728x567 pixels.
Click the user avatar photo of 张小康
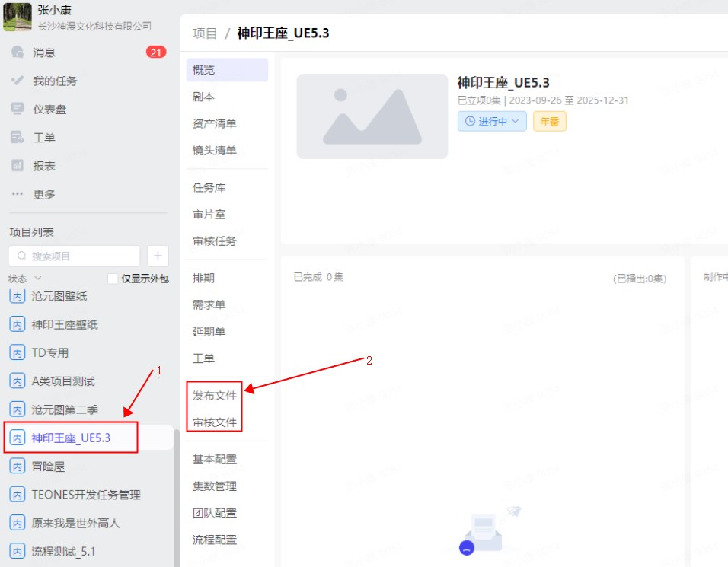tap(18, 17)
